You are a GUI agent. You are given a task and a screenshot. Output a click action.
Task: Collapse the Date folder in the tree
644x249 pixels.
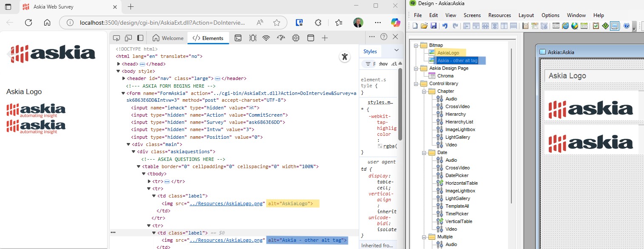(x=423, y=152)
